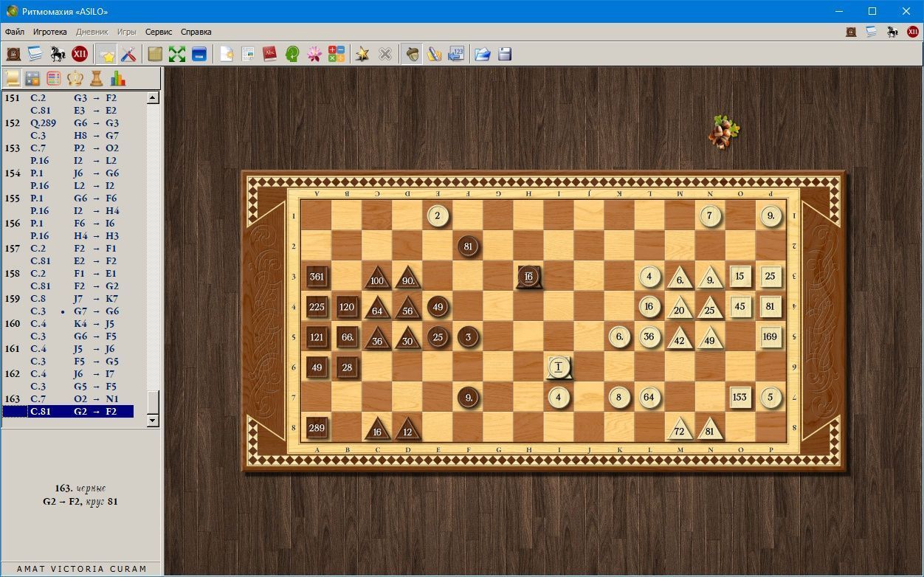Click the pencil and ruler icon
The width and height of the screenshot is (924, 577).
pos(434,54)
